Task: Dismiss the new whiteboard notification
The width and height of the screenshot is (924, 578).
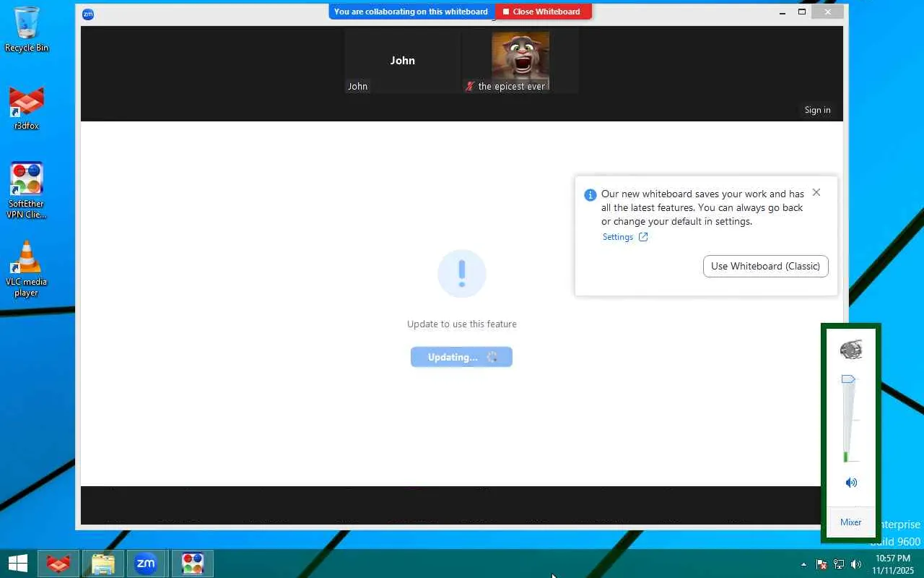Action: [816, 192]
